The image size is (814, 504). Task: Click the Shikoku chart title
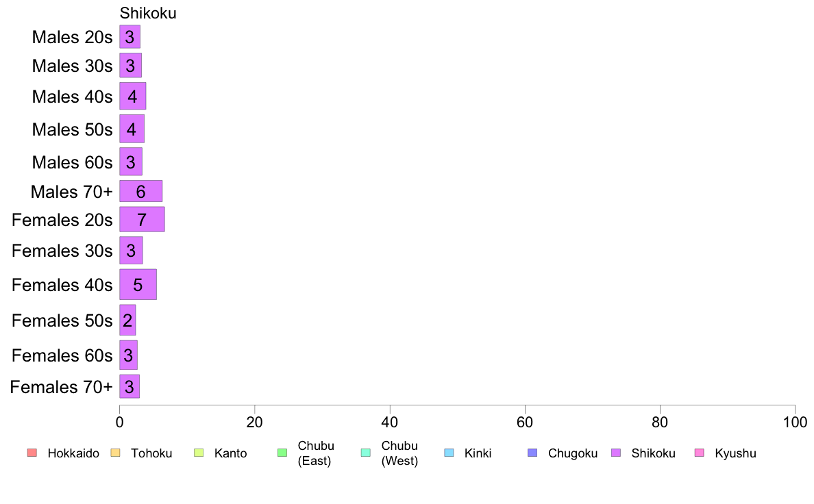[148, 13]
